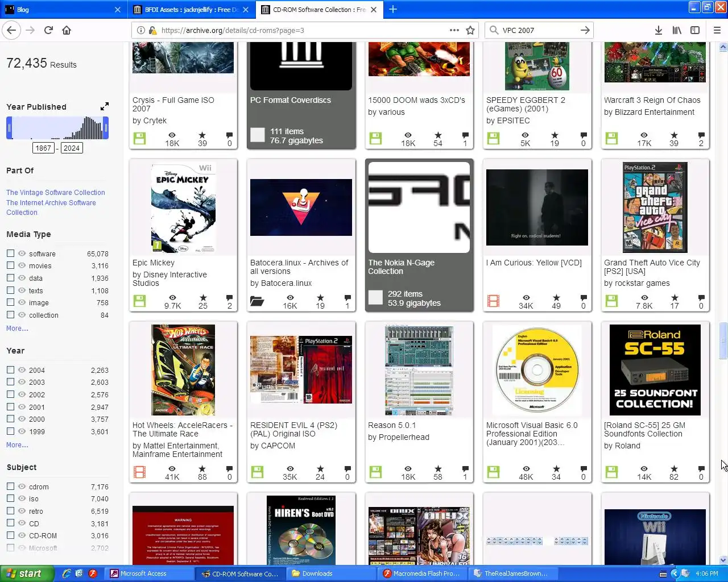Close the BFDI Assets tab

coord(245,10)
